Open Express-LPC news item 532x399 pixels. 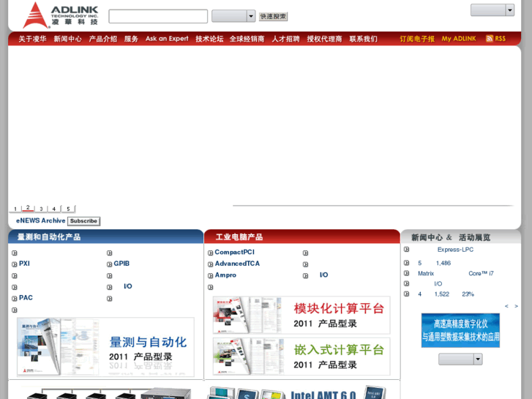(455, 250)
